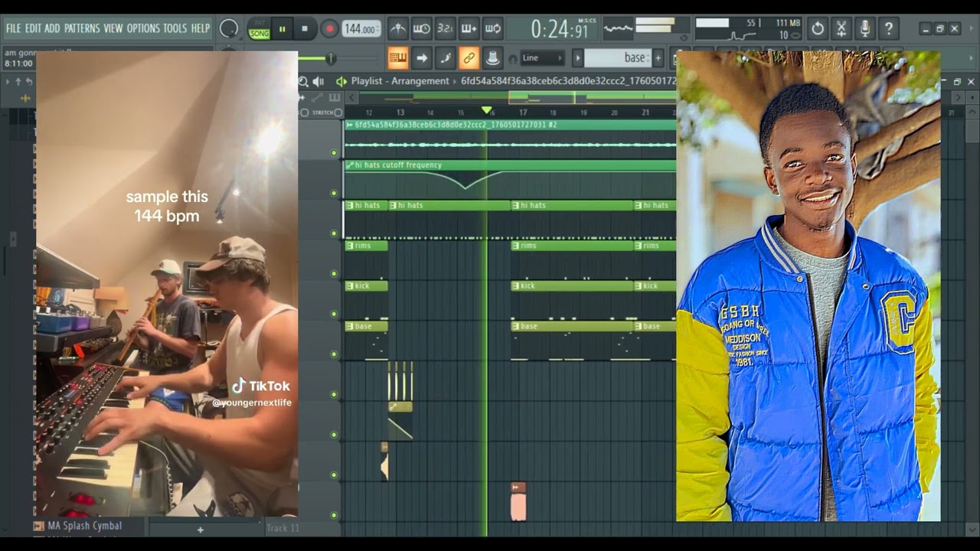Stop playback with the stop button
The width and height of the screenshot is (980, 551).
[x=304, y=29]
